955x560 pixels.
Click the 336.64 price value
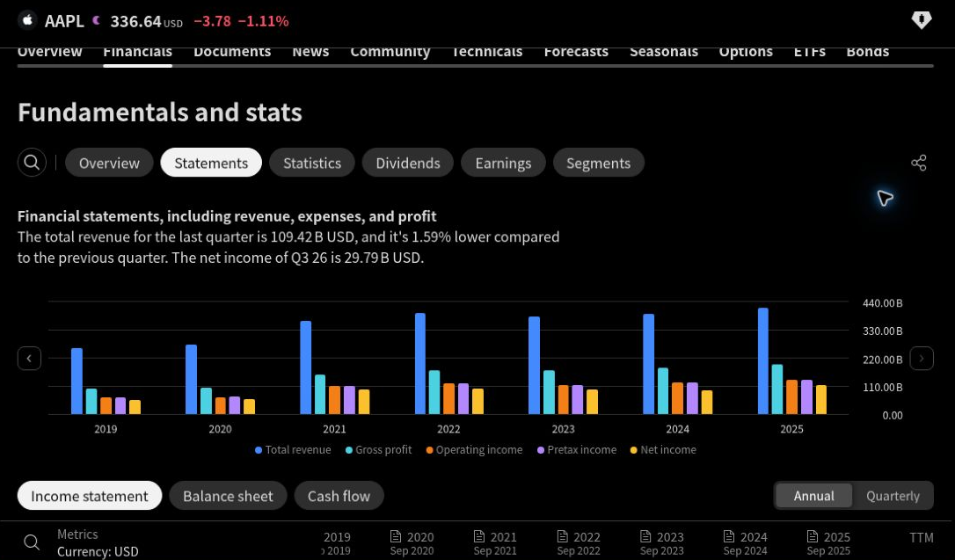(x=135, y=21)
